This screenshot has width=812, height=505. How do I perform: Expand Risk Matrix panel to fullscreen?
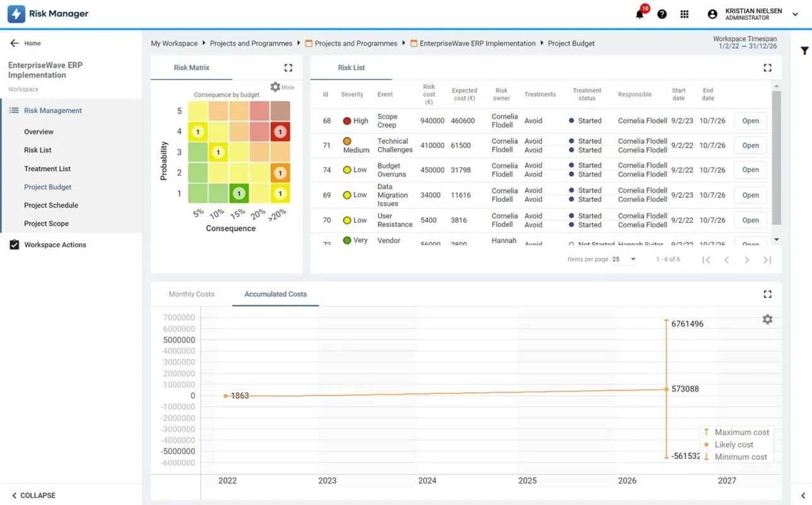click(288, 68)
